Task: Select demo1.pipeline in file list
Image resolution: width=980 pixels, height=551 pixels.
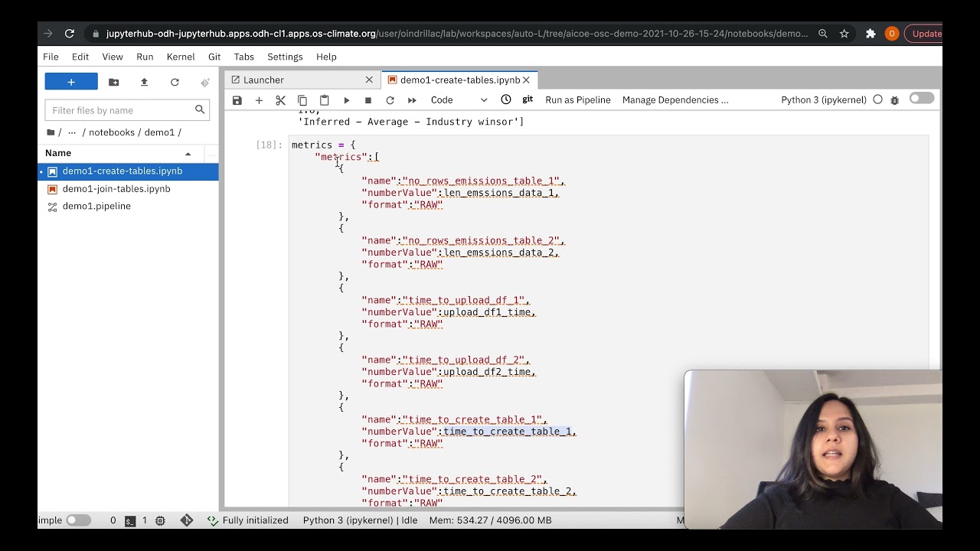Action: click(128, 207)
